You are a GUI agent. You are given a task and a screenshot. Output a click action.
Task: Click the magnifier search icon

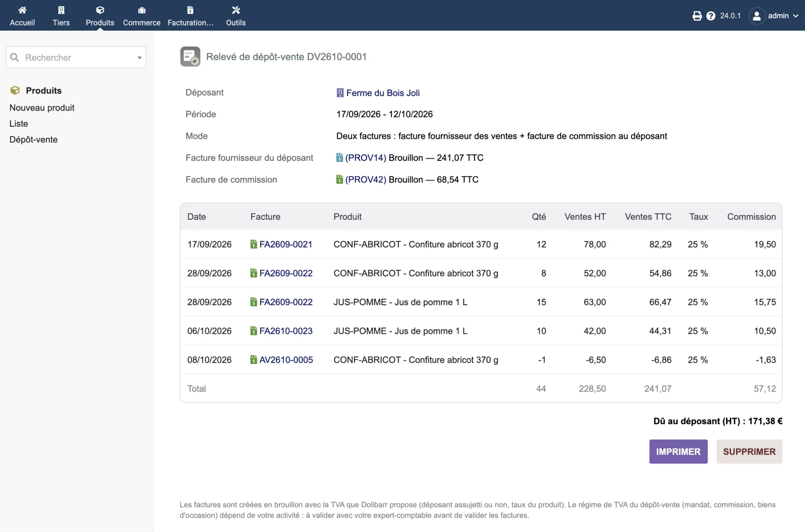coord(15,57)
